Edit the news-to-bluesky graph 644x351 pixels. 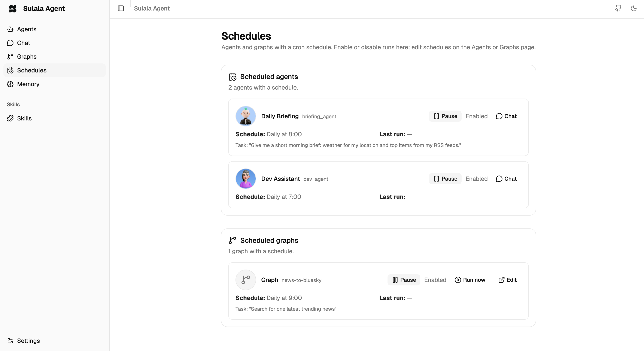coord(508,280)
